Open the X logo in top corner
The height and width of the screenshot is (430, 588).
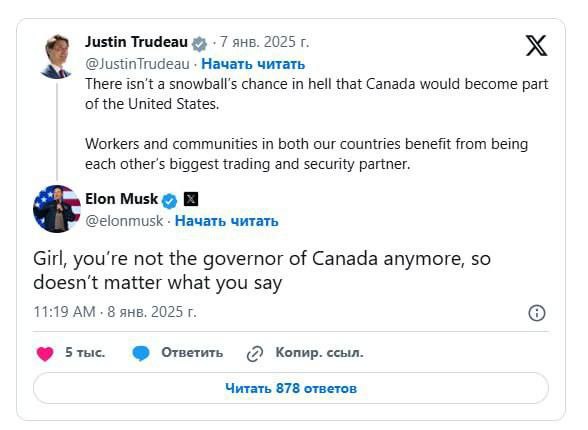click(x=536, y=45)
